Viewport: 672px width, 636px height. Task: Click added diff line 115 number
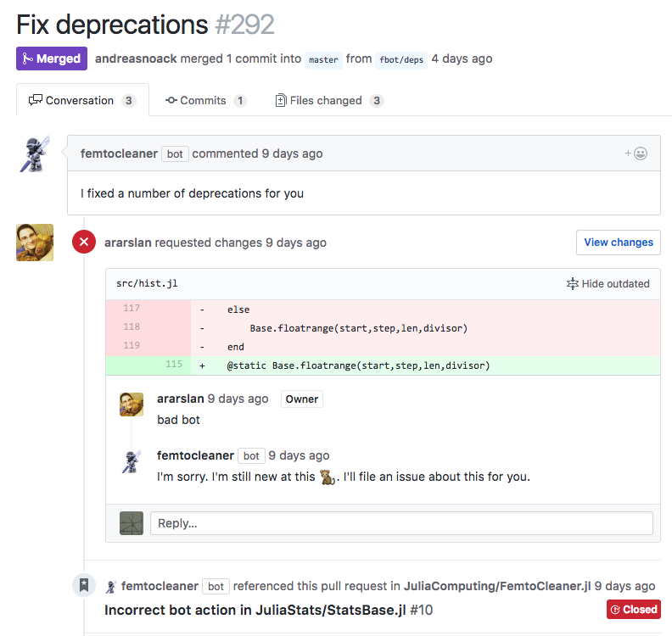pyautogui.click(x=174, y=364)
